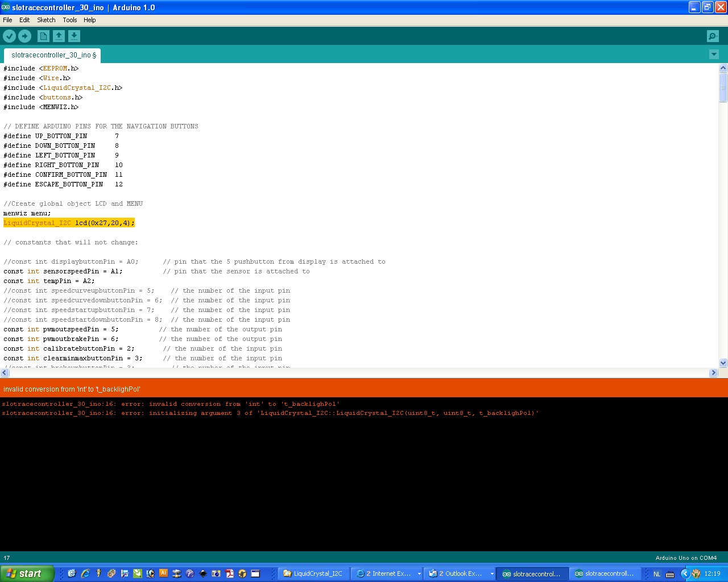This screenshot has height=582, width=728.
Task: Click the down arrow of the vertical scrollbar
Action: click(x=723, y=363)
